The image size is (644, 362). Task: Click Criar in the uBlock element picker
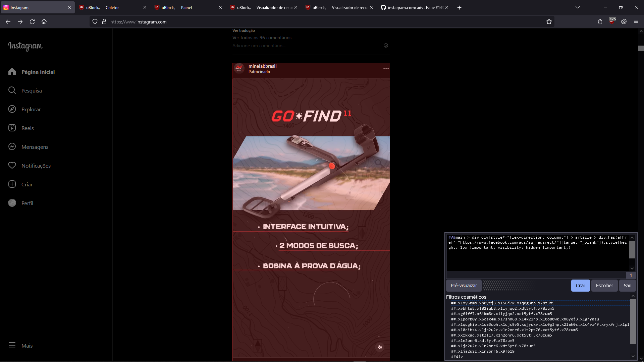point(580,286)
